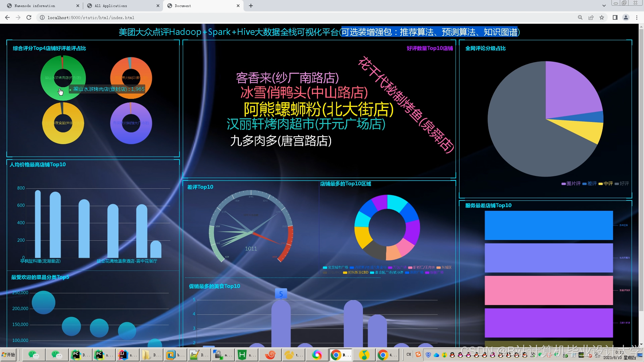
Task: Open a new browser tab with the plus button
Action: coord(251,6)
